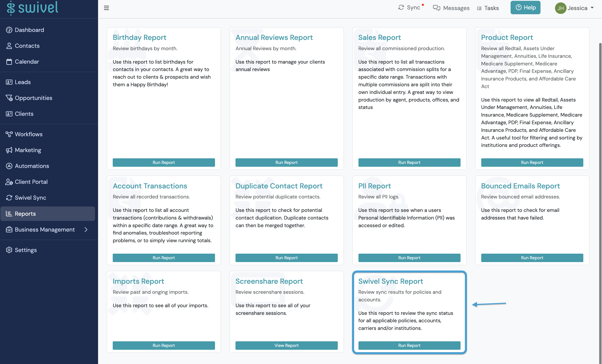Click the JH user avatar
Screen dimensions: 602x364
pos(561,8)
